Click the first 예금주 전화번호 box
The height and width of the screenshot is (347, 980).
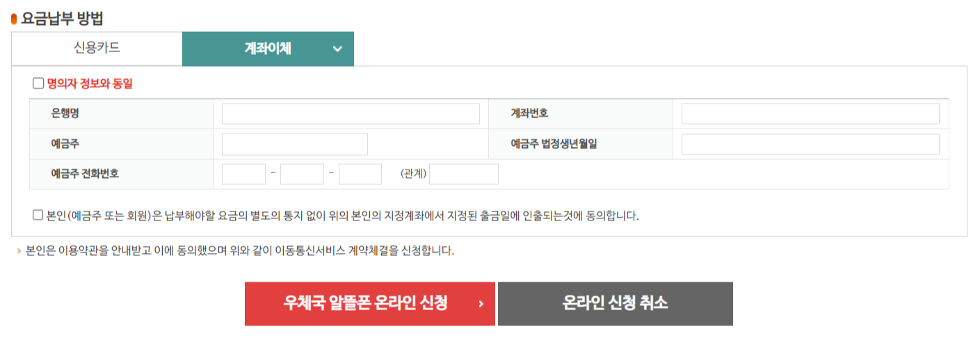pyautogui.click(x=243, y=174)
